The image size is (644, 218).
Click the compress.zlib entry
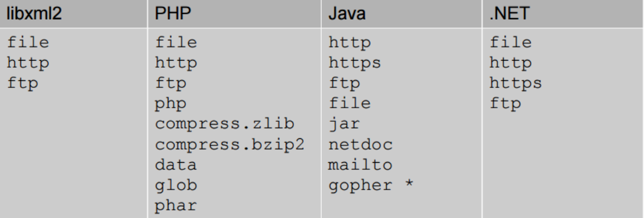225,124
